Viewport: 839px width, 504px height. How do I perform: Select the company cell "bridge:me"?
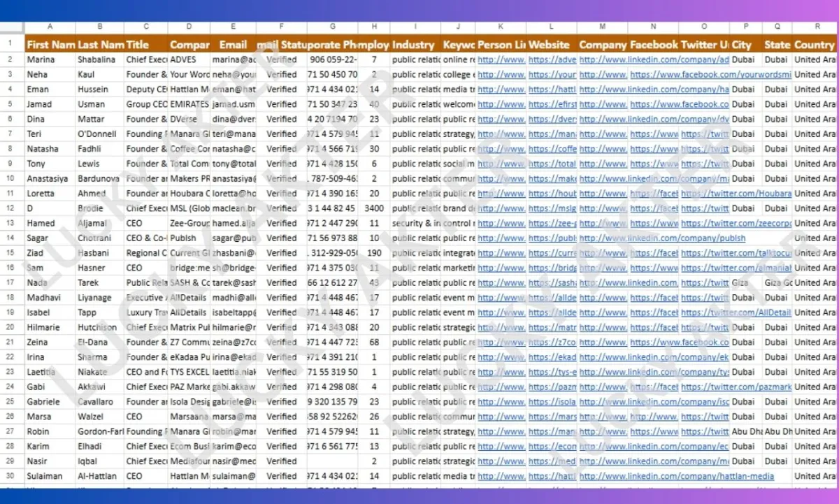coord(189,268)
